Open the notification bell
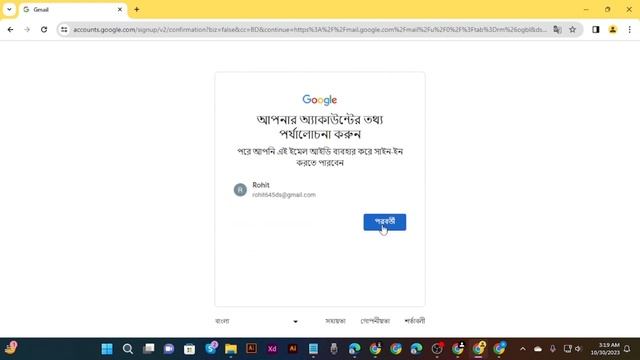Image resolution: width=640 pixels, height=360 pixels. (x=627, y=349)
